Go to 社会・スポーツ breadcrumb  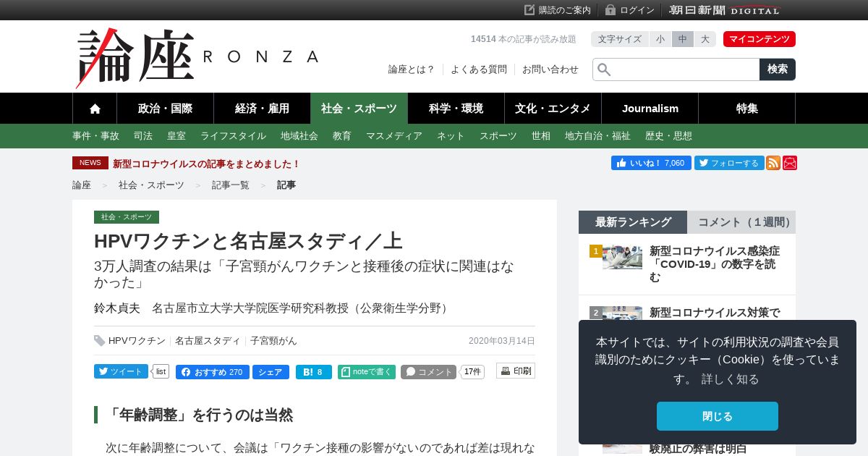[151, 185]
